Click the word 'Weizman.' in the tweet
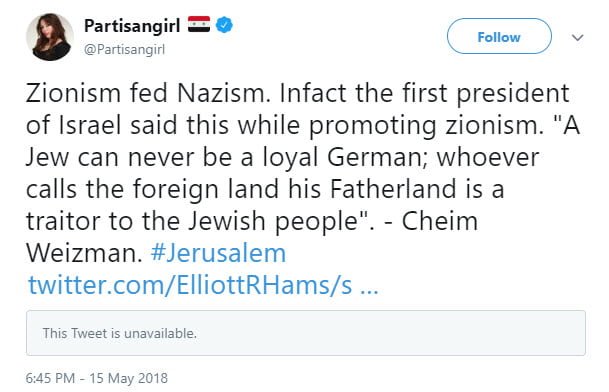609x392 pixels. click(x=84, y=253)
